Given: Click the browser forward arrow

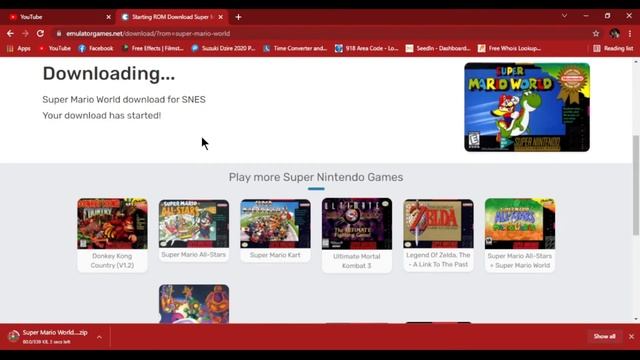Looking at the screenshot, I should [25, 33].
